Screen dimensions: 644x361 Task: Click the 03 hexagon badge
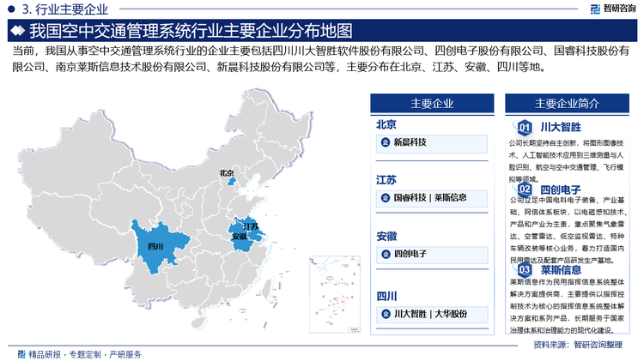(x=524, y=269)
